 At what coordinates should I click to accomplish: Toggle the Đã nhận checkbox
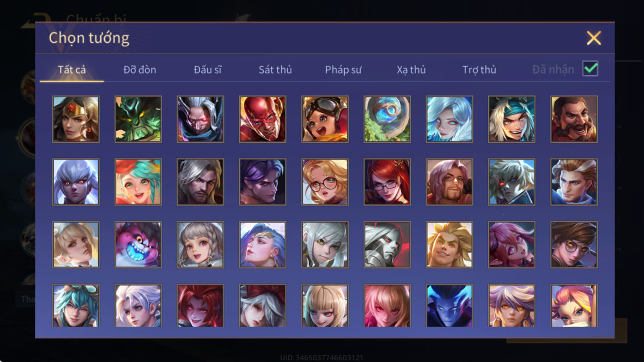590,69
